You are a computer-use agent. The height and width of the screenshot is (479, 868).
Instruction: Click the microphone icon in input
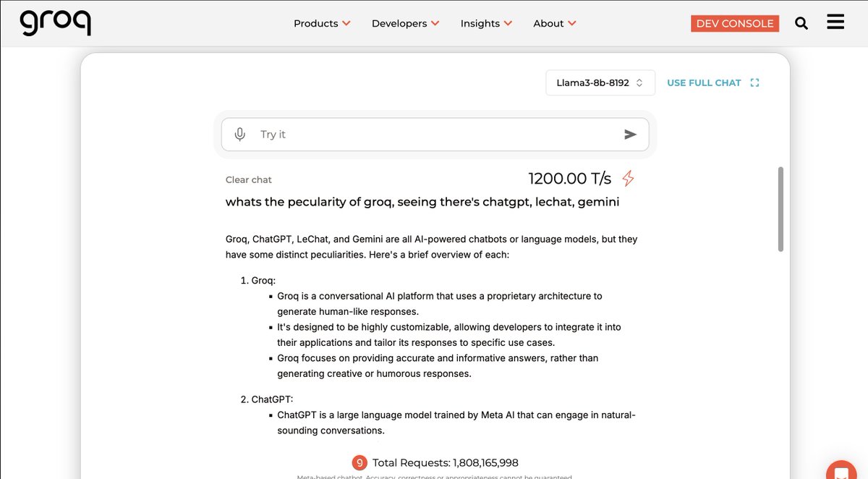click(240, 134)
